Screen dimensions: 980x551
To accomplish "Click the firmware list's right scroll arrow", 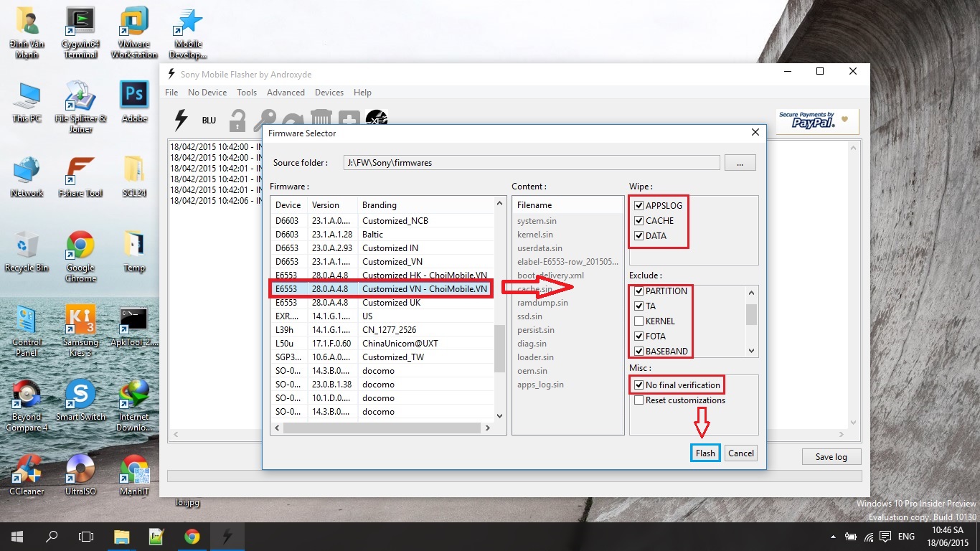I will pos(488,428).
